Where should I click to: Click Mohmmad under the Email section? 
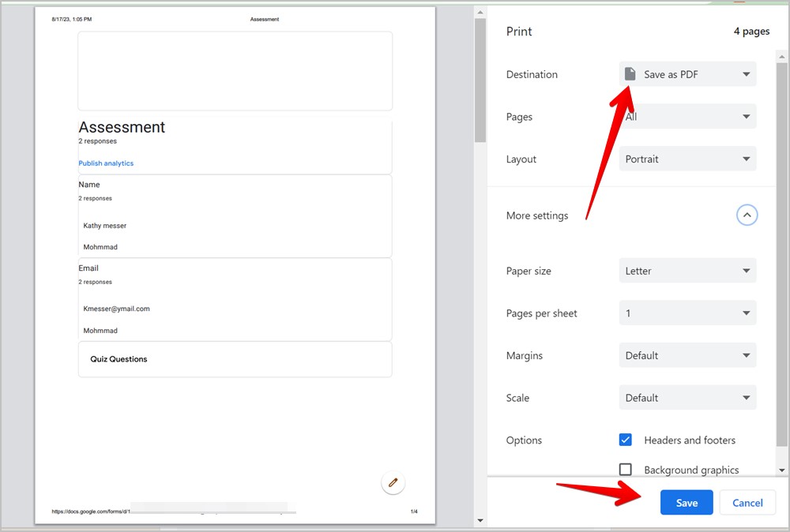pos(100,330)
